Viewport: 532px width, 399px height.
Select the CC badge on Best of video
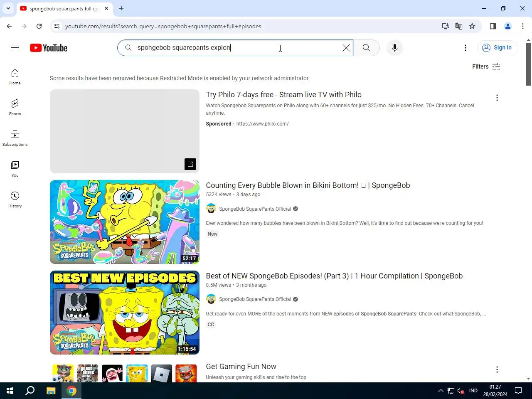[211, 325]
